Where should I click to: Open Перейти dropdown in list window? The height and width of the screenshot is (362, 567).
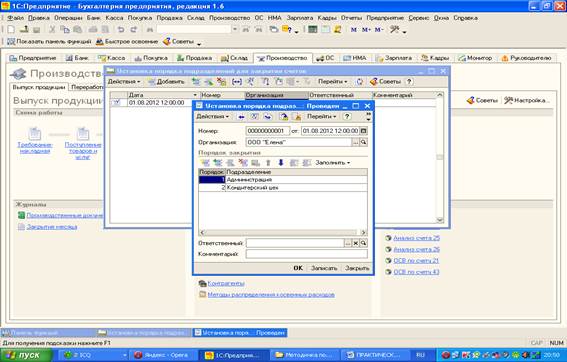(333, 82)
